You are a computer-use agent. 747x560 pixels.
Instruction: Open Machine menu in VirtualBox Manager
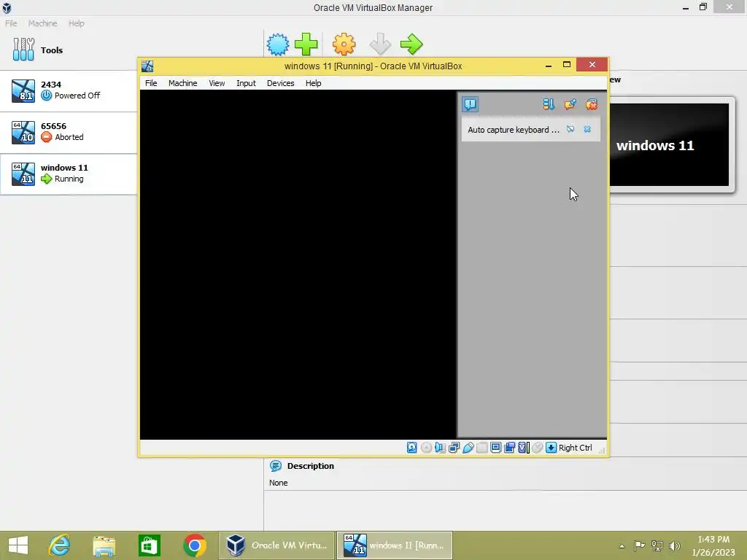[42, 23]
